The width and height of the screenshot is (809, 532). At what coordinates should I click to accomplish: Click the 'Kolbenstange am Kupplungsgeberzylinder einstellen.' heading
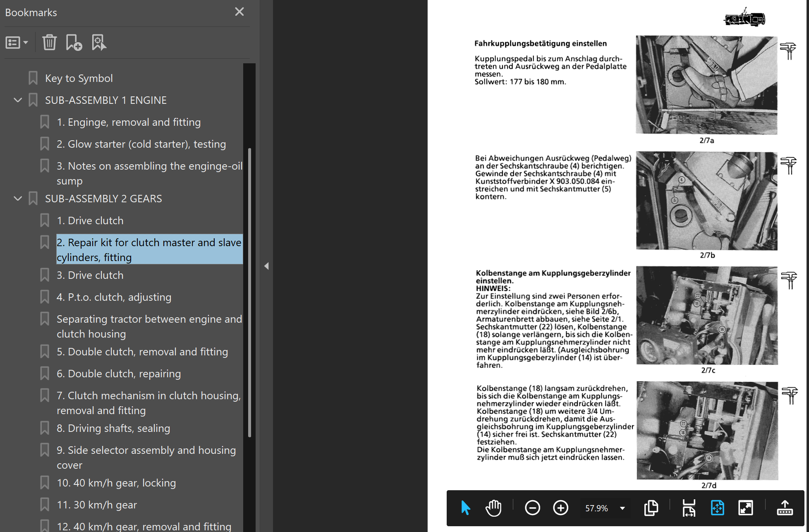tap(553, 277)
